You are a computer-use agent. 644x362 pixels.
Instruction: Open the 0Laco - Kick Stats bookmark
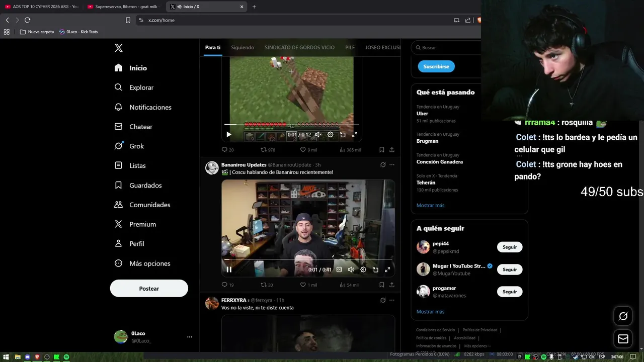78,32
